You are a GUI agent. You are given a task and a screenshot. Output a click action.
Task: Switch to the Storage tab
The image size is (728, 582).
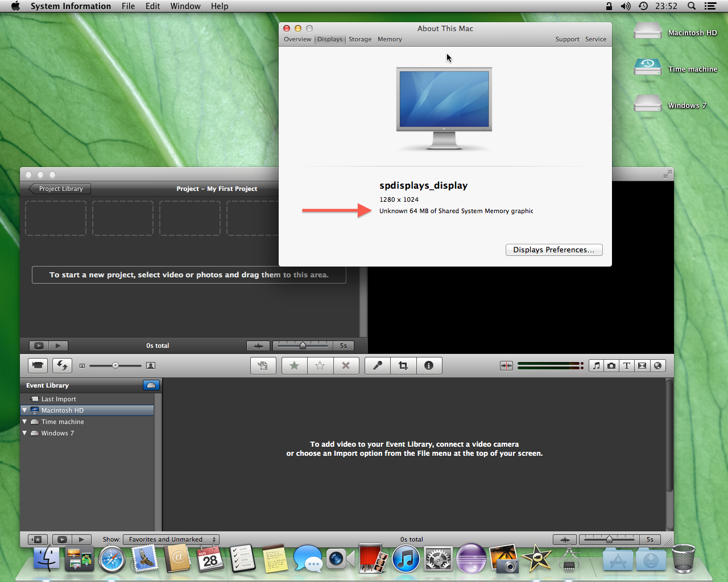click(360, 39)
